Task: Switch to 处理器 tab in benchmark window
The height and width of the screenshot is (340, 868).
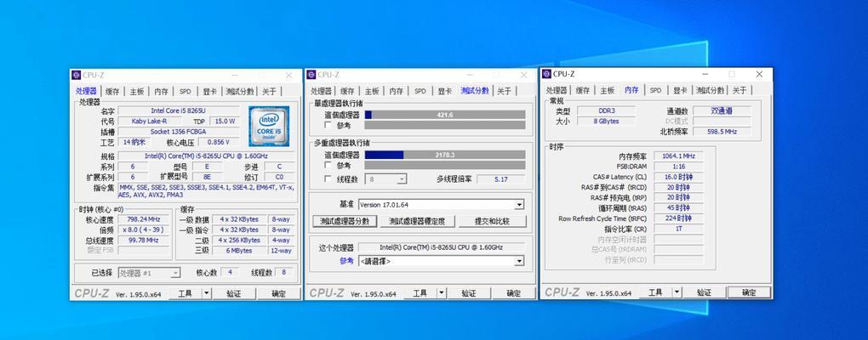Action: (321, 91)
